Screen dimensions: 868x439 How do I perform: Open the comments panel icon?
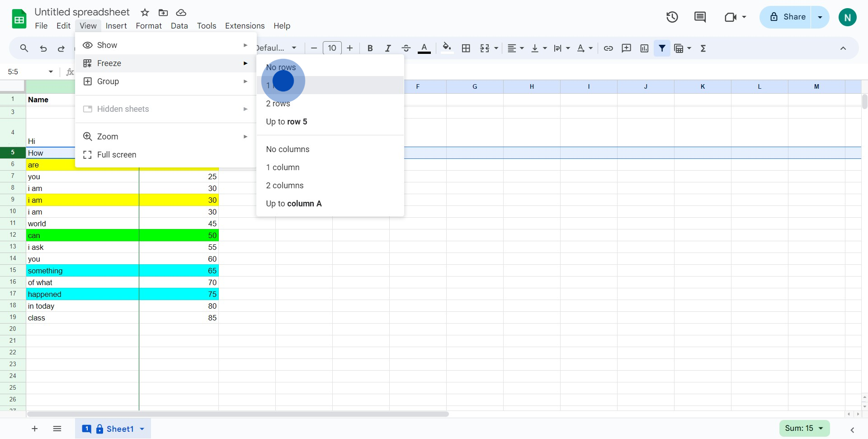(700, 17)
